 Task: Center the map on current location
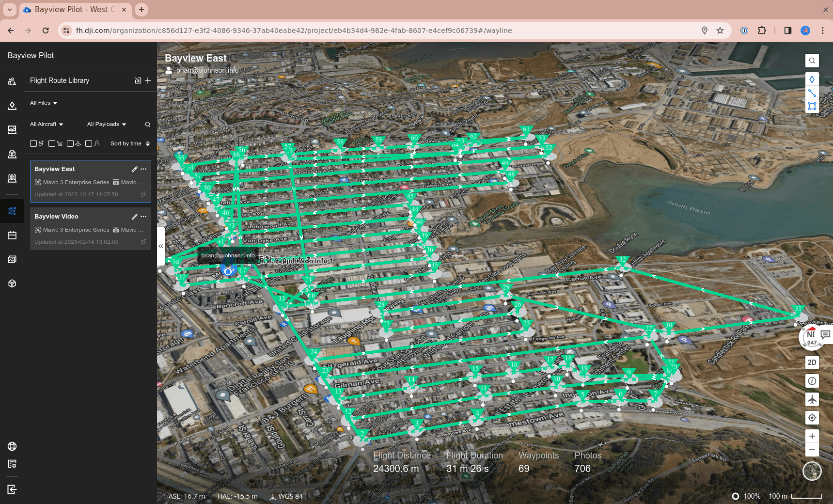tap(812, 418)
